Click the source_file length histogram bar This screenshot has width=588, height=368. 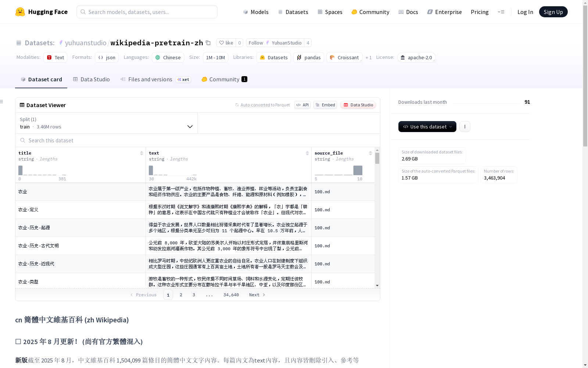pyautogui.click(x=358, y=170)
